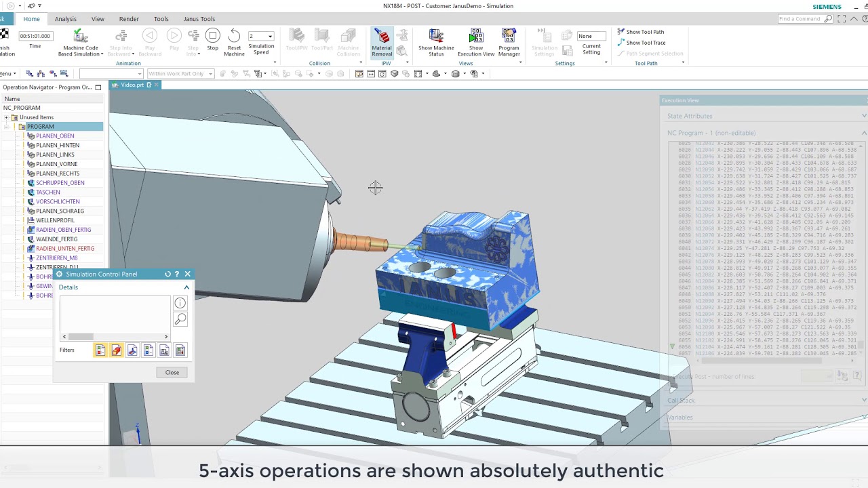Open the Render ribbon tab
868x488 pixels.
pos(129,19)
